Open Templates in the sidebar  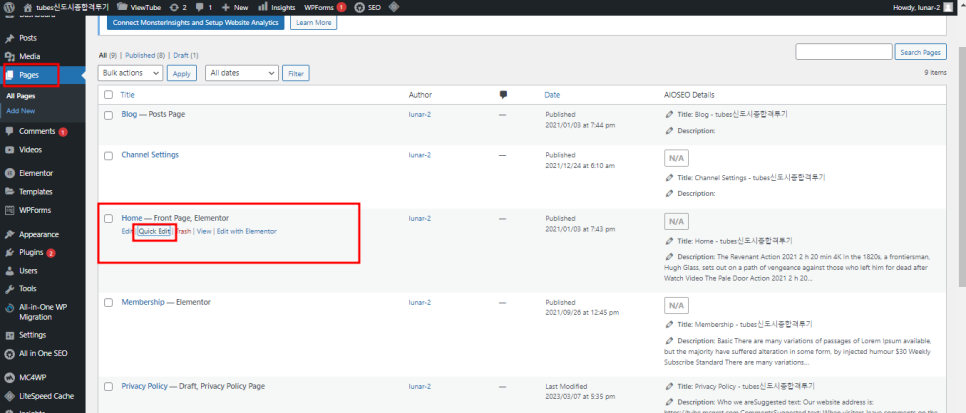pyautogui.click(x=36, y=192)
